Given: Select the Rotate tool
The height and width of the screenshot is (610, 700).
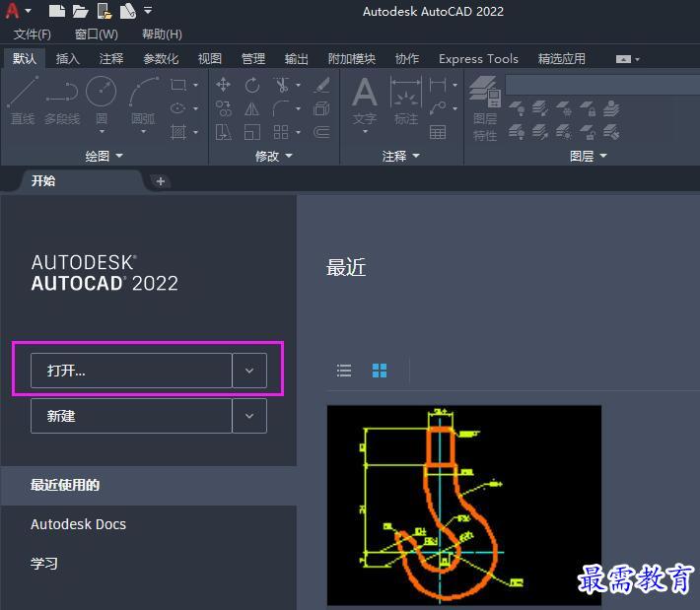Looking at the screenshot, I should [252, 85].
